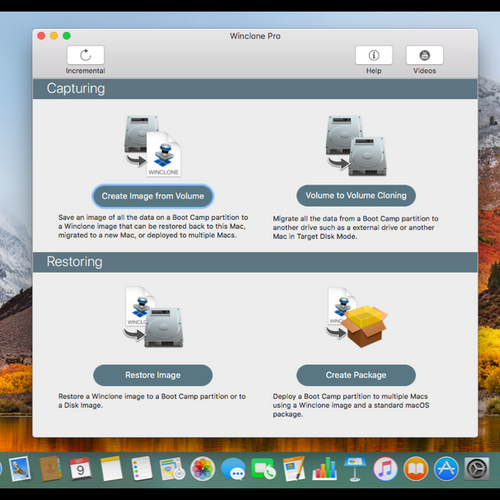Launch FaceTime from the Dock
This screenshot has height=500, width=500.
[x=263, y=469]
